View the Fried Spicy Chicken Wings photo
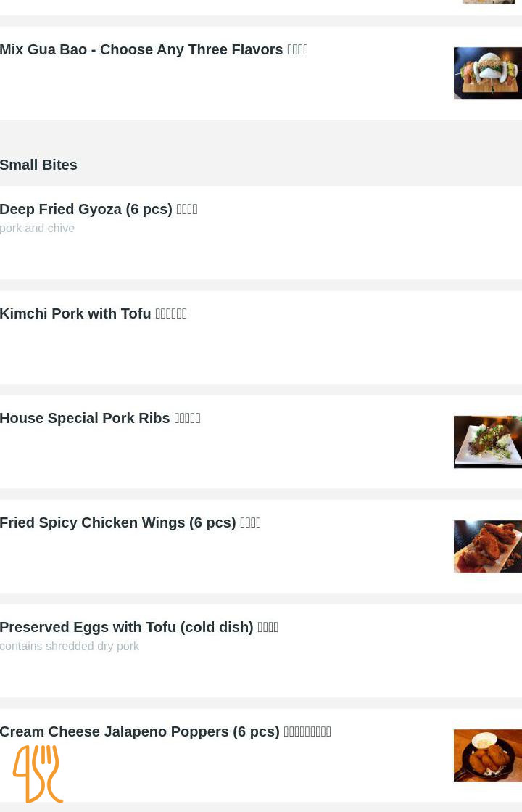 487,546
